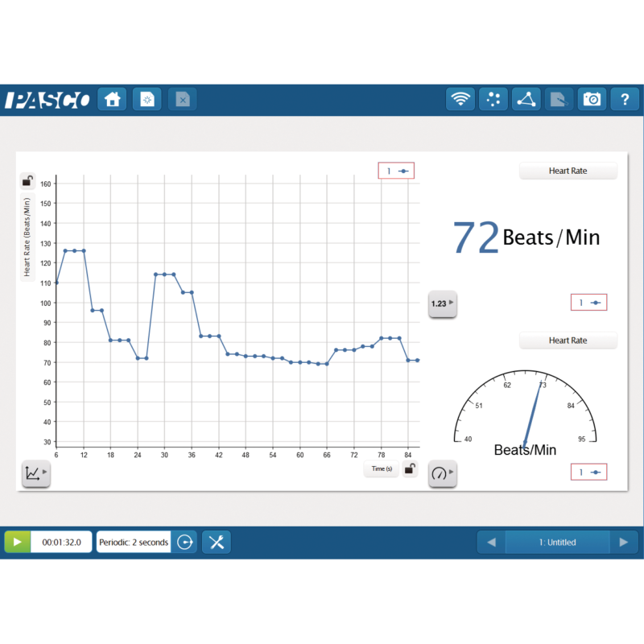Viewport: 644px width, 644px height.
Task: Select the '1: Untitled' page tab
Action: [557, 542]
